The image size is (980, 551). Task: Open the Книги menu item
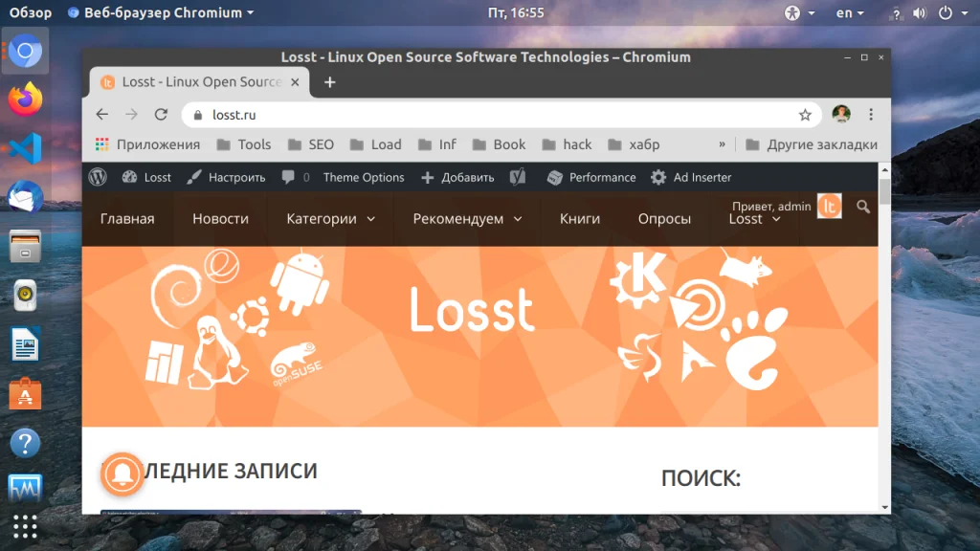[x=580, y=219]
